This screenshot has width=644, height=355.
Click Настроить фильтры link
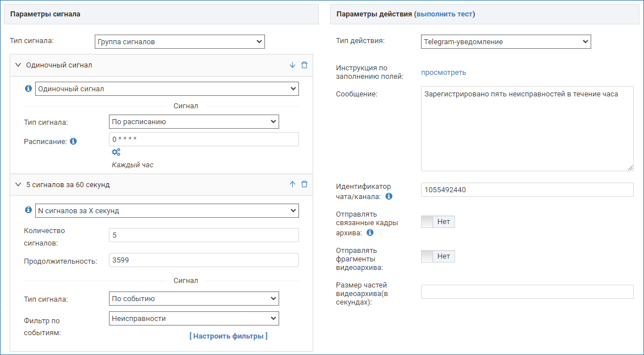(228, 336)
